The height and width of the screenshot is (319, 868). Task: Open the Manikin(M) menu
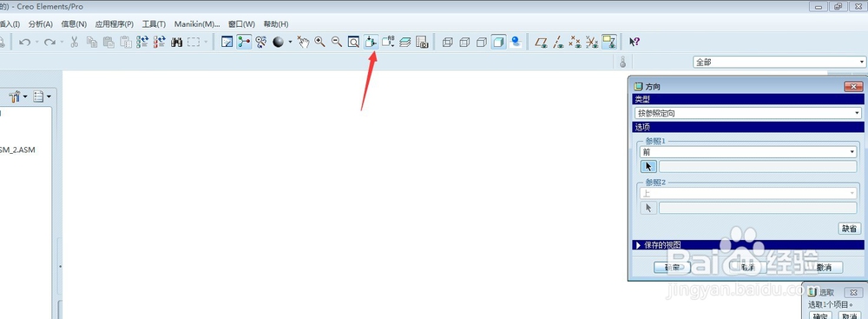[x=197, y=24]
